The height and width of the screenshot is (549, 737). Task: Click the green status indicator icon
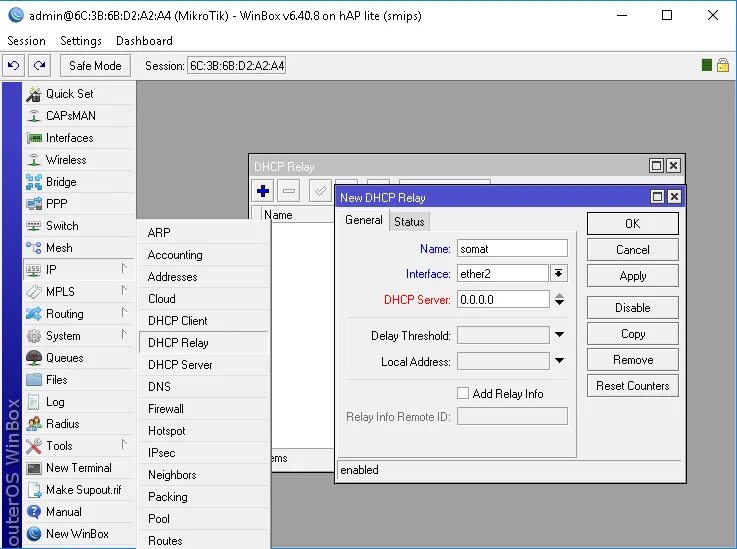click(706, 65)
